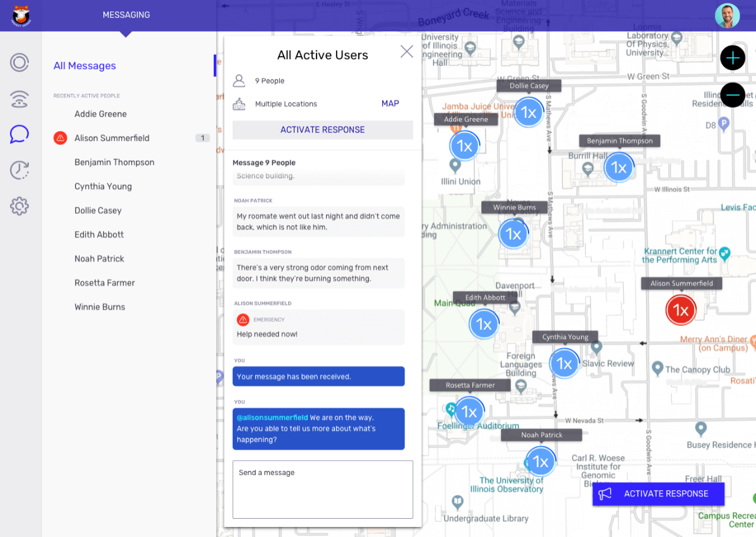Click the broadcast signal icon in sidebar

tap(19, 99)
